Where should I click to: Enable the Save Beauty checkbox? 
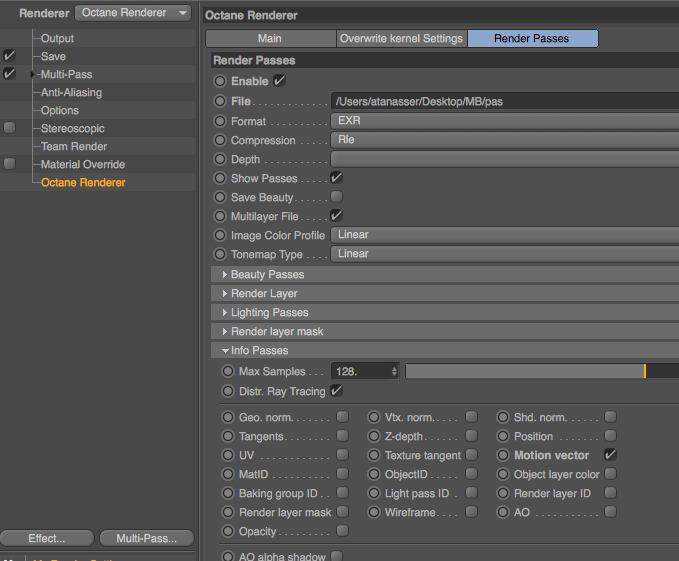pos(337,197)
